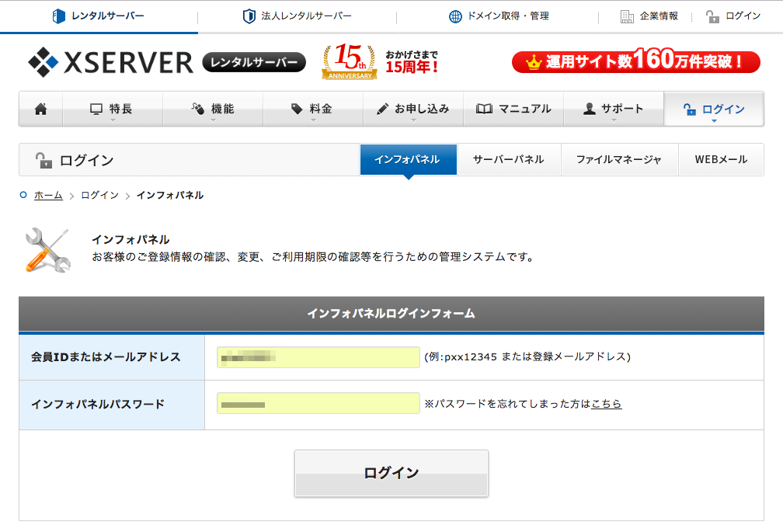Click the building icon beside 企業情報
783x532 pixels.
pyautogui.click(x=627, y=16)
